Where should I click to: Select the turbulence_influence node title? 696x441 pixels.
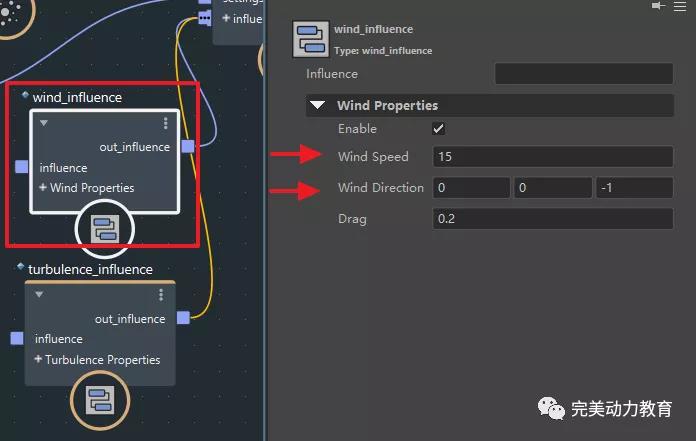90,269
